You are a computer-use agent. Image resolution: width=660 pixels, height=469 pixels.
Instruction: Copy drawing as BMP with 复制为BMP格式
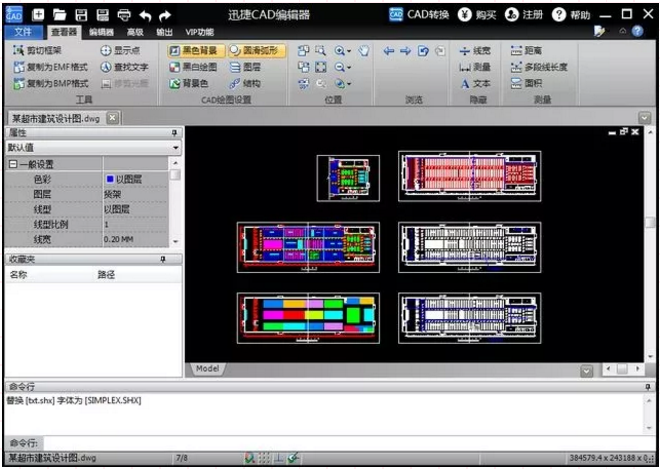[x=51, y=83]
